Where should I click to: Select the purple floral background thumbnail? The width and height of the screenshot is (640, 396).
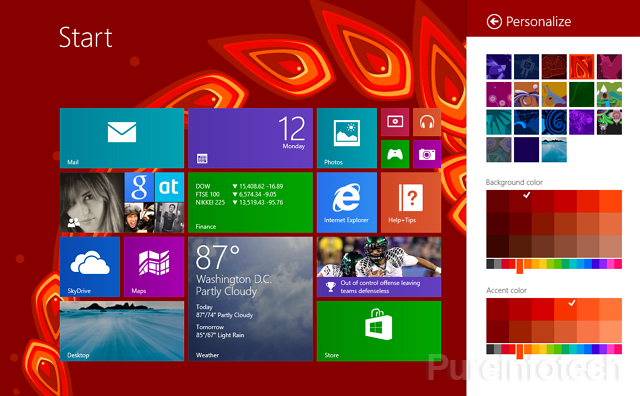pos(582,122)
